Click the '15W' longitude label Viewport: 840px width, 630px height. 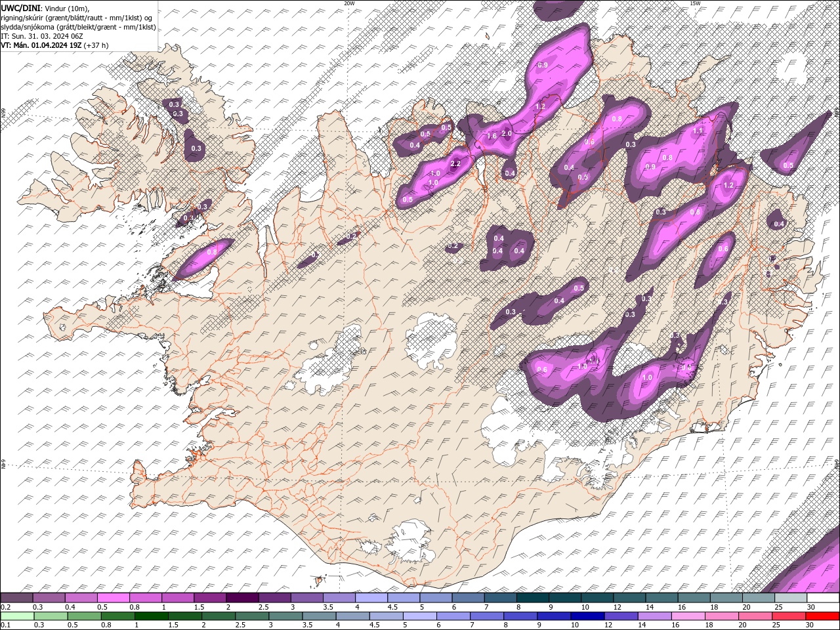(x=695, y=3)
